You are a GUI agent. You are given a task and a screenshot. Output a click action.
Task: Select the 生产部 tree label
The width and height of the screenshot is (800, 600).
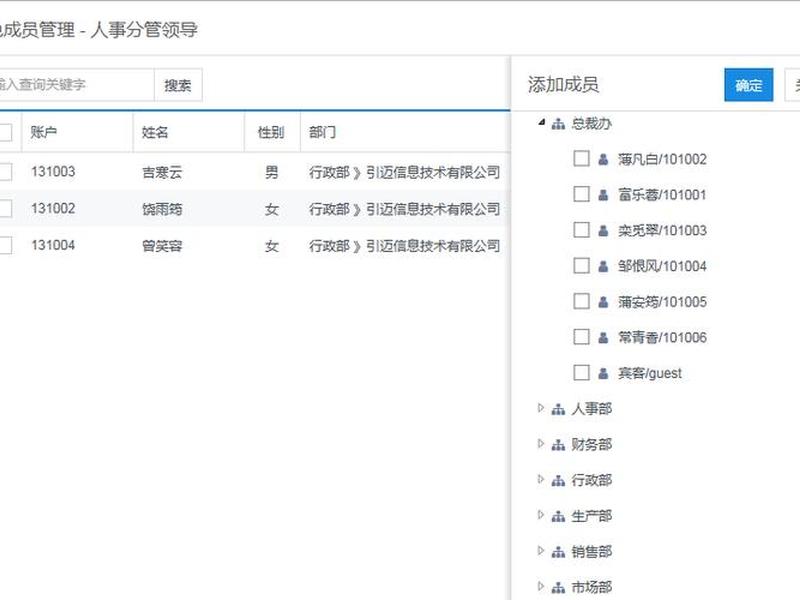coord(591,516)
